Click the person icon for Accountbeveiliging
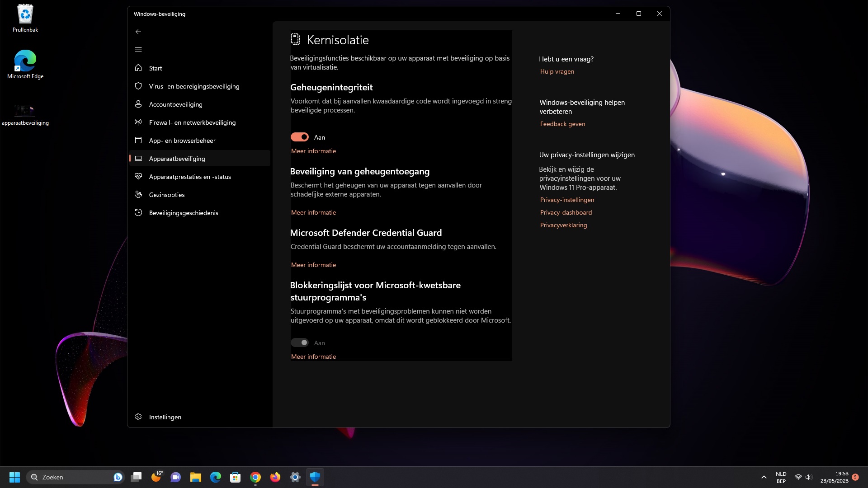Image resolution: width=868 pixels, height=488 pixels. tap(138, 104)
